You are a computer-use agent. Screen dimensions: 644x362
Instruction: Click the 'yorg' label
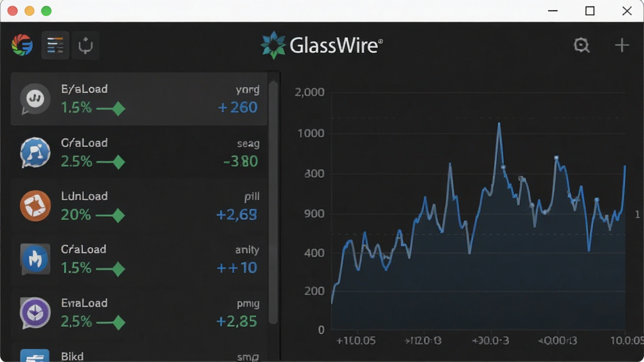tap(247, 90)
